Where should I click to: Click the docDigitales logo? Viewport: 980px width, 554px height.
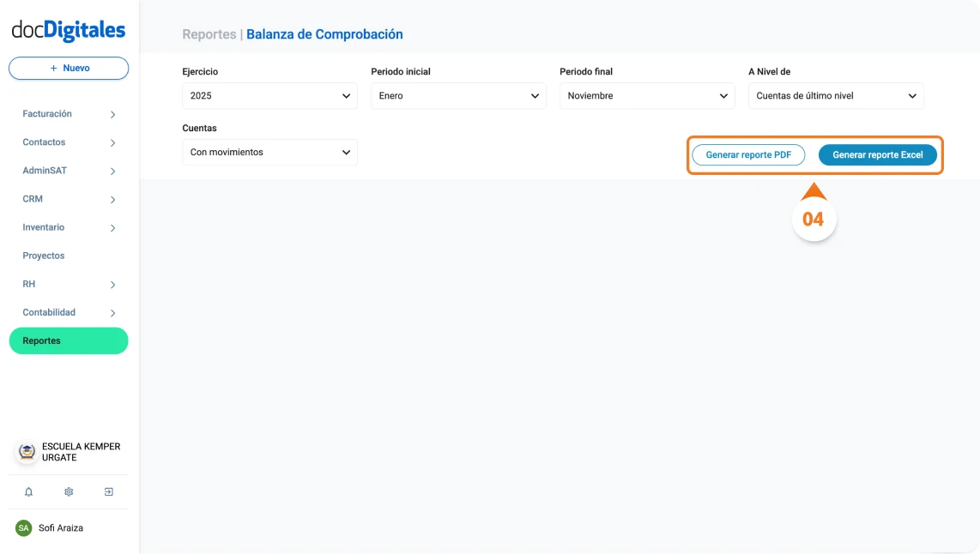coord(68,28)
